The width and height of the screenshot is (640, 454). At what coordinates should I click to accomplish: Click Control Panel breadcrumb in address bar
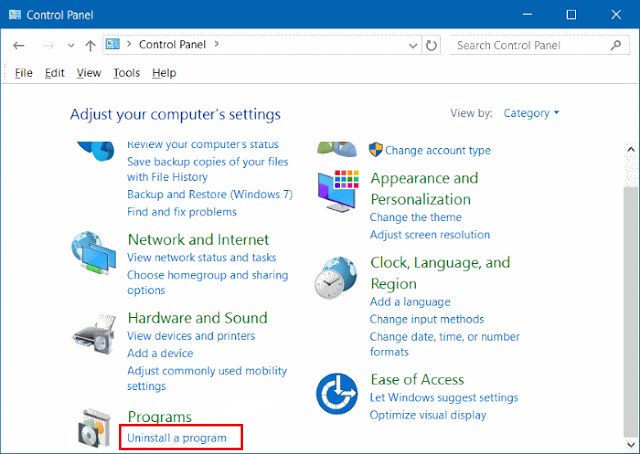tap(172, 45)
